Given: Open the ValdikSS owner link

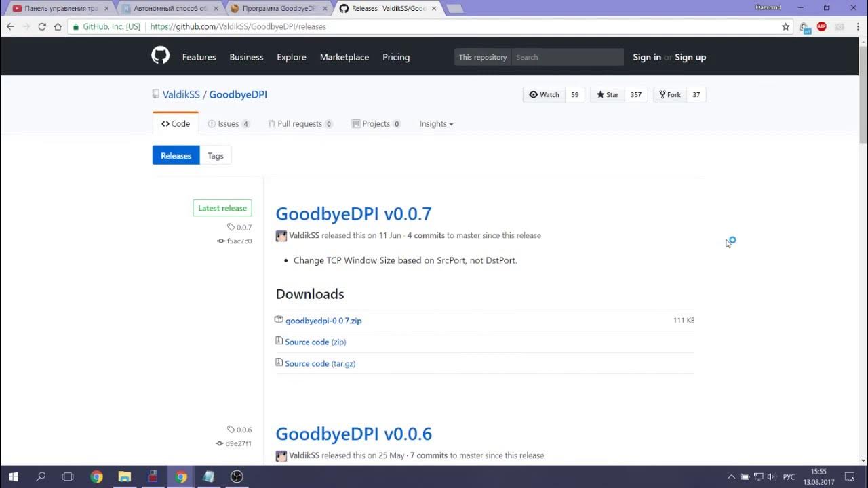Looking at the screenshot, I should (181, 94).
